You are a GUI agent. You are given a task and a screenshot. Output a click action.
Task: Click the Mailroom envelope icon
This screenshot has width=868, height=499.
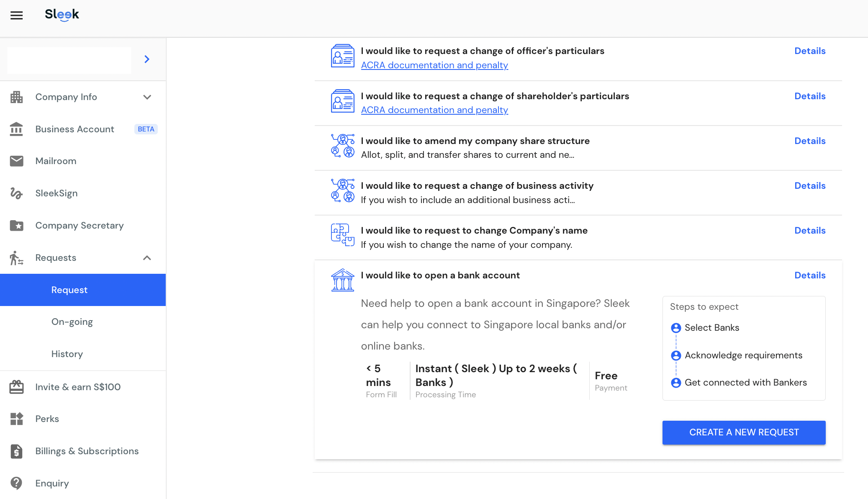click(16, 161)
